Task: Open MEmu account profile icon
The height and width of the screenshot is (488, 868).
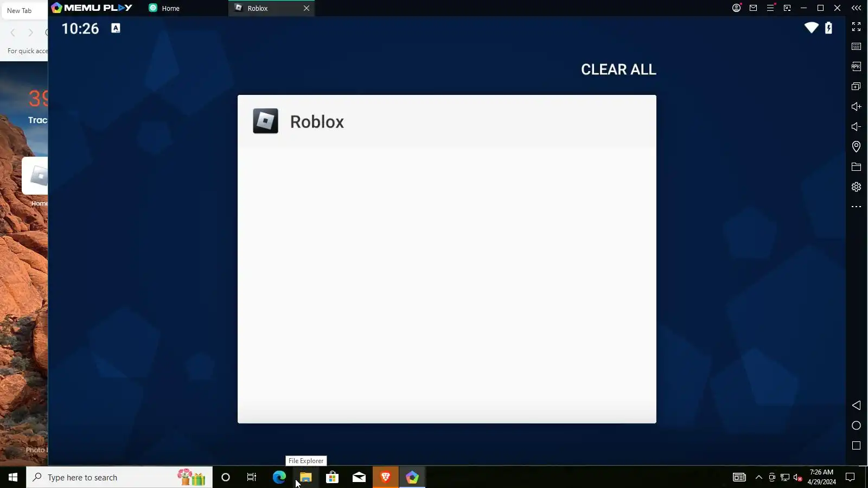Action: coord(736,8)
